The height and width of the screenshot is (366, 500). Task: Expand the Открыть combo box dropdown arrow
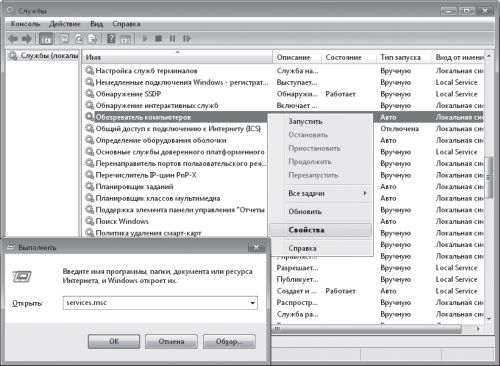253,303
